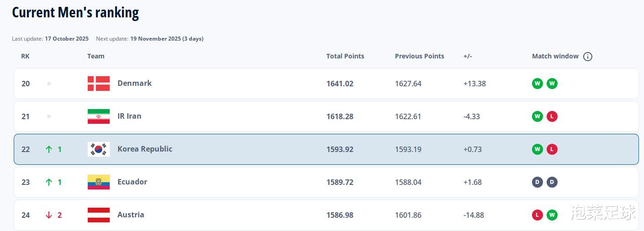Click Ecuador's first D match badge
The image size is (644, 231).
click(538, 182)
